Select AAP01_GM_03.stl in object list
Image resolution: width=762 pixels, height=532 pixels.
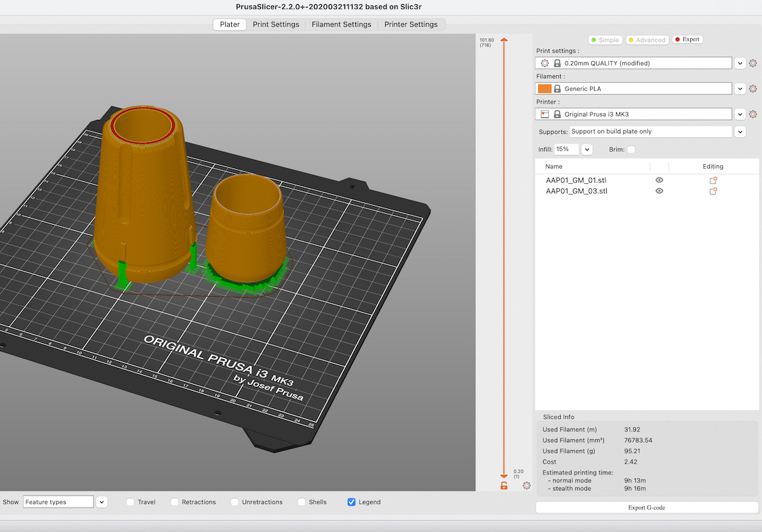pyautogui.click(x=576, y=191)
